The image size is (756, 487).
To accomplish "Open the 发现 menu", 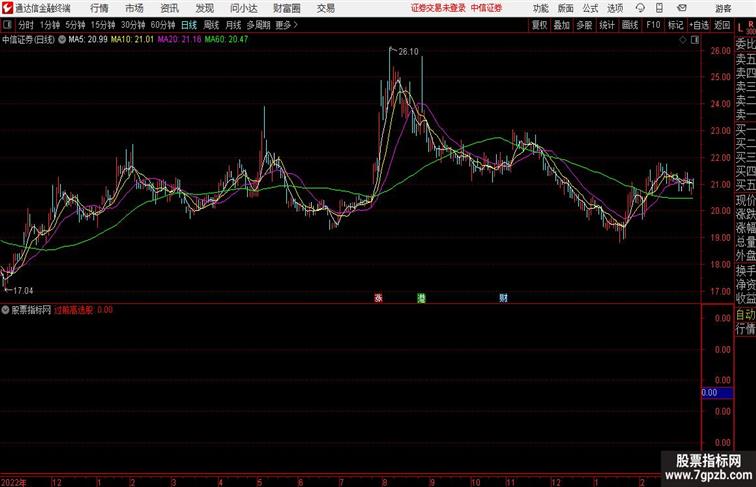I will 204,8.
